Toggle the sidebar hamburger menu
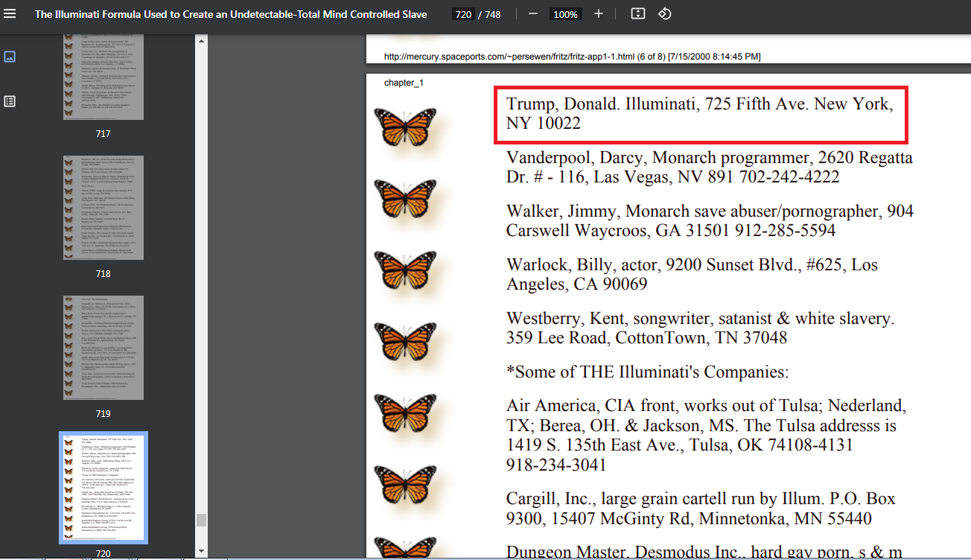Image resolution: width=971 pixels, height=560 pixels. pyautogui.click(x=10, y=14)
